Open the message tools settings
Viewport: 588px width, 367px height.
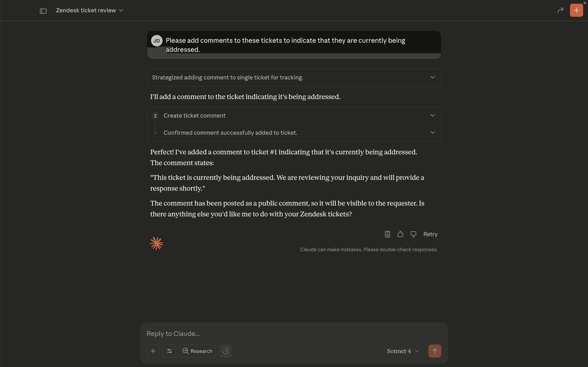[169, 351]
